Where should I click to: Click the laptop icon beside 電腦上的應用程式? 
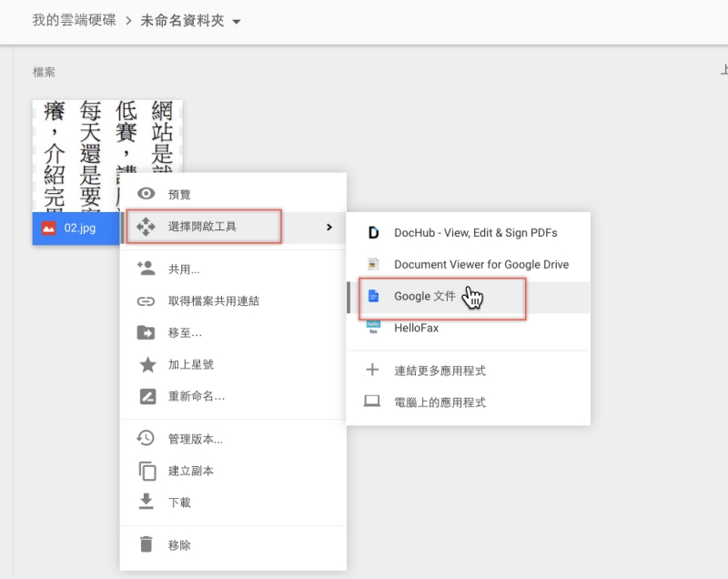pyautogui.click(x=372, y=401)
